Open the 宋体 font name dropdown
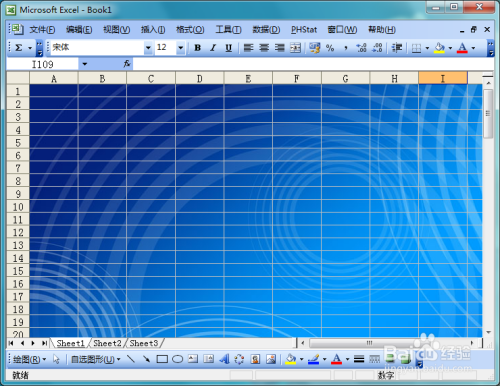The width and height of the screenshot is (500, 386). point(148,48)
